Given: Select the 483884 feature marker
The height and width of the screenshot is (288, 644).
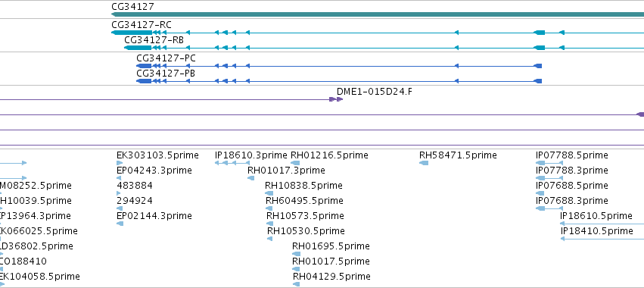Looking at the screenshot, I should coord(119,193).
